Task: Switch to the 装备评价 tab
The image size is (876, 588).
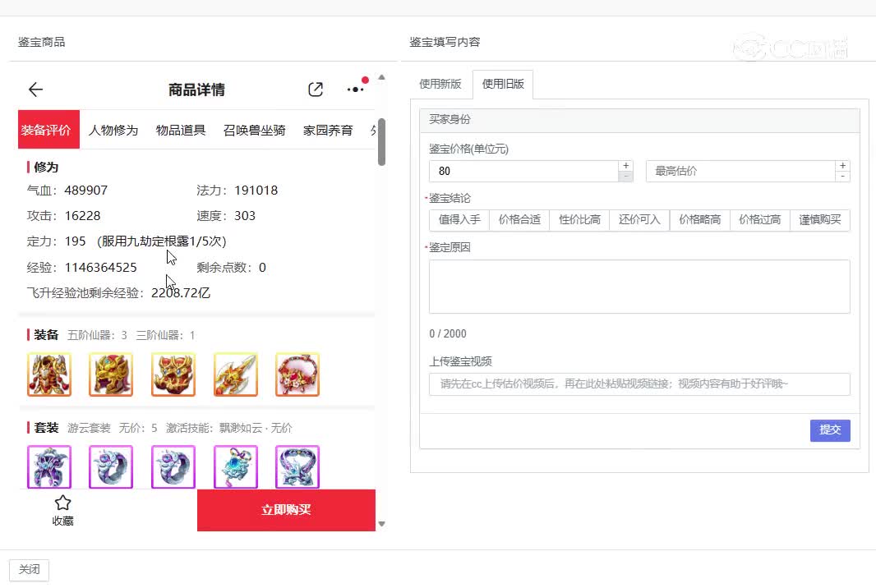Action: point(48,130)
